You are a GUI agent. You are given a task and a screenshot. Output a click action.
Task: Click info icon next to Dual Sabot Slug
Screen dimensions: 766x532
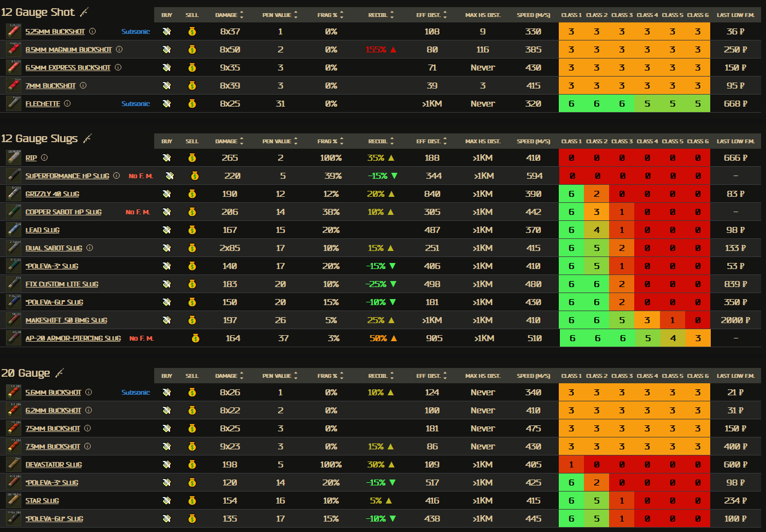(90, 248)
